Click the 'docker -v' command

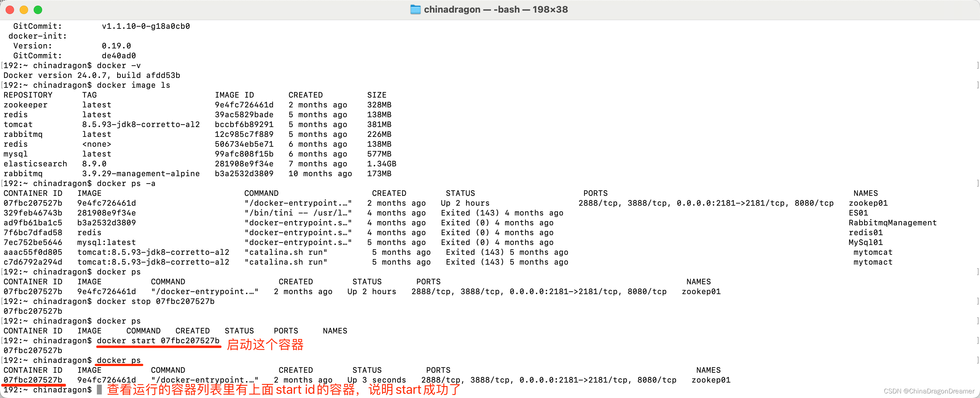[119, 65]
